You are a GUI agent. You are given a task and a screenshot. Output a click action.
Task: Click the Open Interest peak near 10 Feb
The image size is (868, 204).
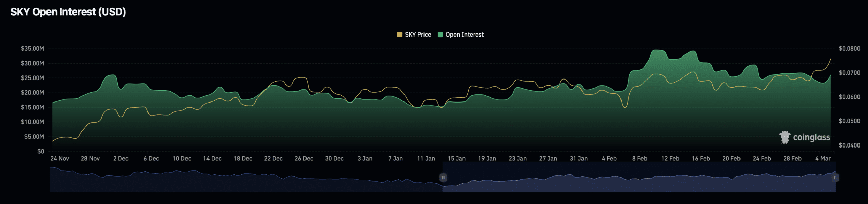pos(658,50)
